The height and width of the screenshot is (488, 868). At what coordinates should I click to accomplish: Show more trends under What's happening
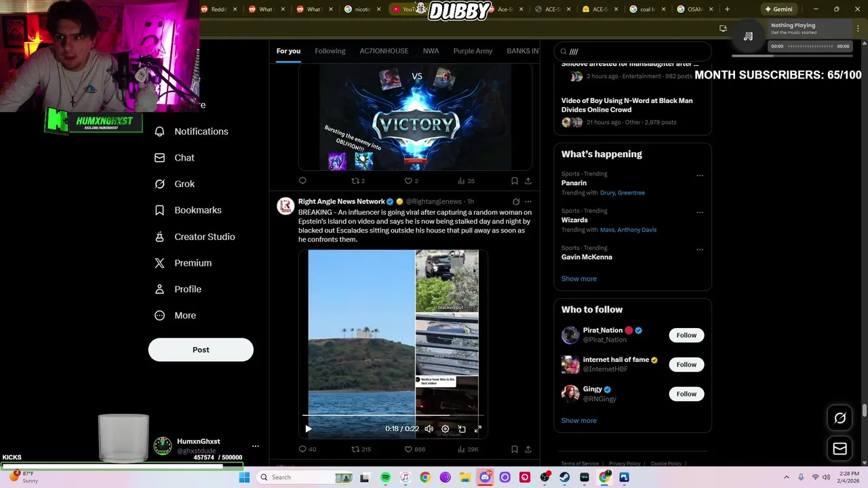[x=578, y=279]
